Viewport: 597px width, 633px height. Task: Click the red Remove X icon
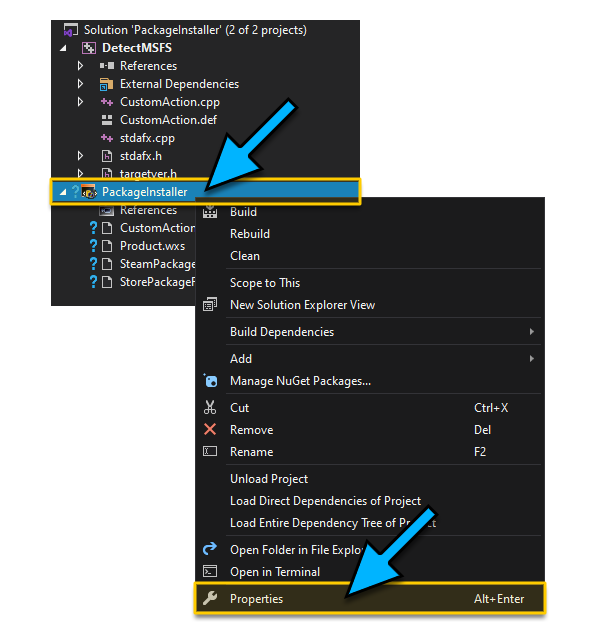coord(210,430)
